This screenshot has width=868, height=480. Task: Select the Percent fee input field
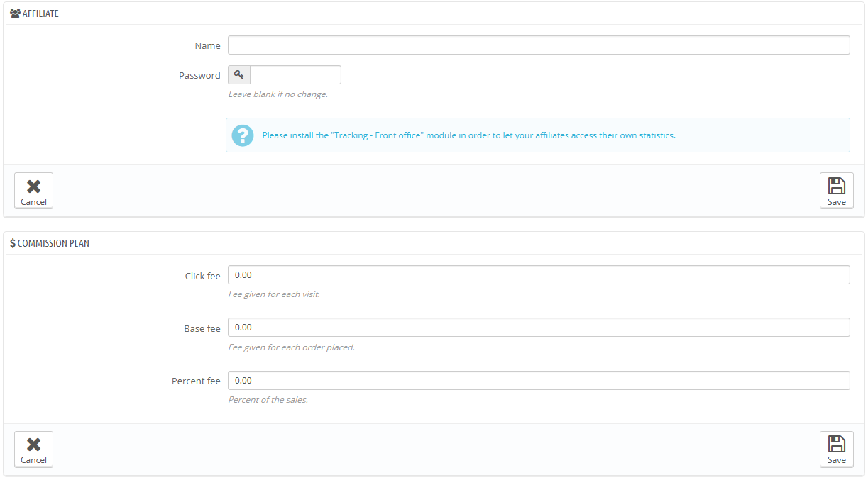pyautogui.click(x=539, y=381)
